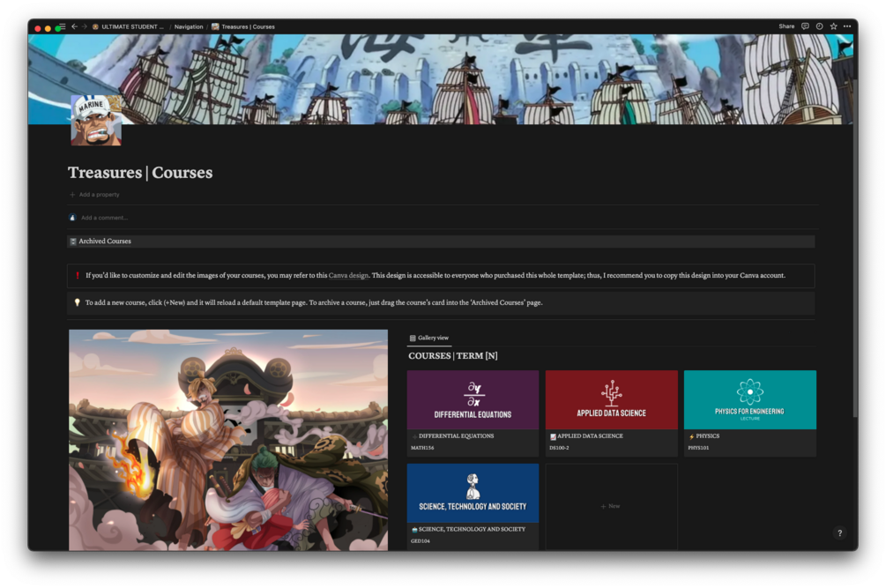Open page updates history clock icon
This screenshot has height=588, width=886.
[819, 26]
